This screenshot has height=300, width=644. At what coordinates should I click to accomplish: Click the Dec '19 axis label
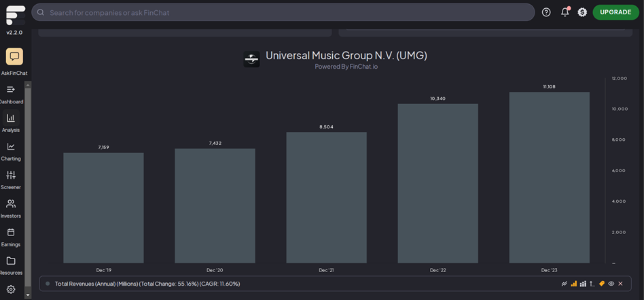tap(103, 270)
